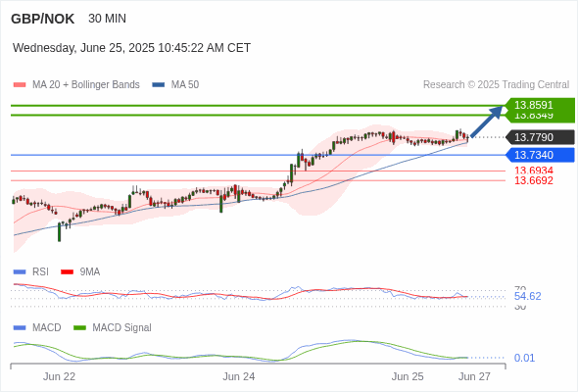Select the 30 MIN timeframe label

pos(107,19)
